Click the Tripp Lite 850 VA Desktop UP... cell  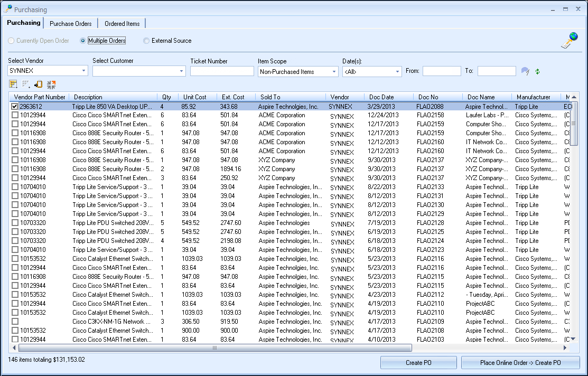coord(113,107)
